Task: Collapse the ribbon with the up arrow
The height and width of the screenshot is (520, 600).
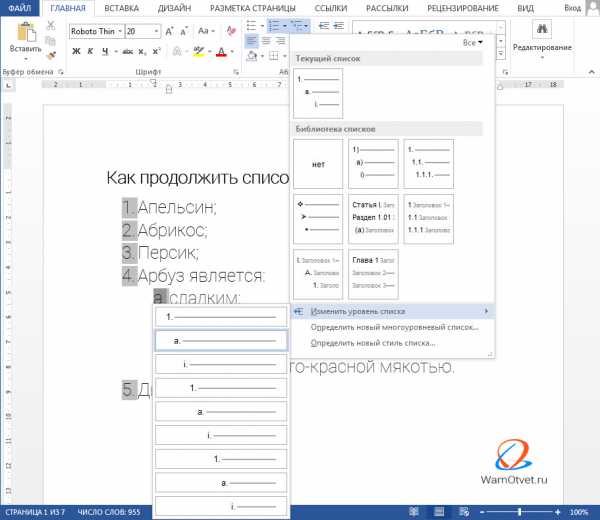Action: 591,72
